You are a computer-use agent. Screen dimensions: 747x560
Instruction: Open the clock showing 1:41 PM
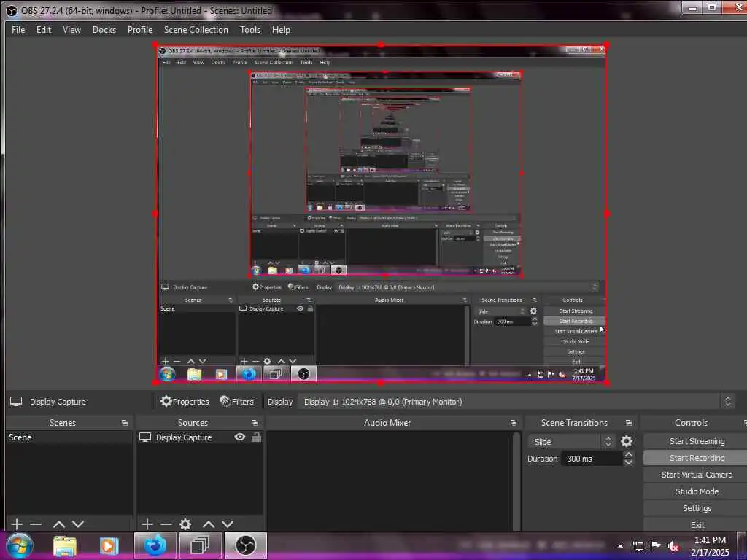[710, 546]
